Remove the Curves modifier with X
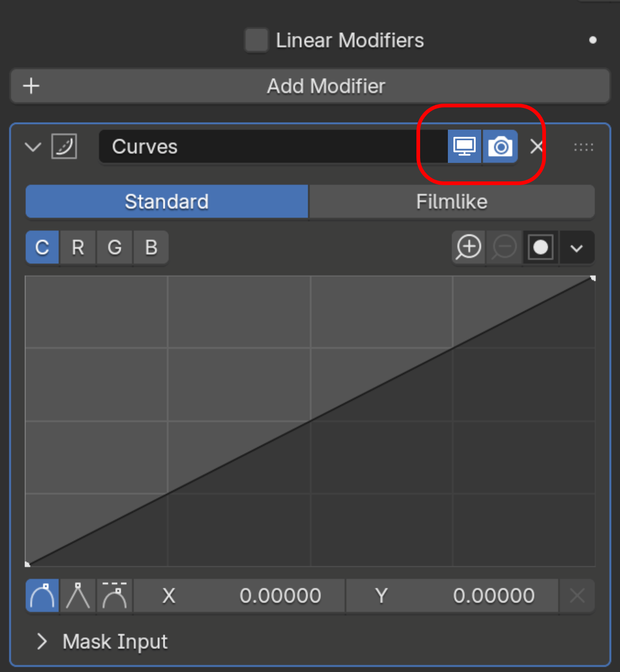 (x=537, y=147)
